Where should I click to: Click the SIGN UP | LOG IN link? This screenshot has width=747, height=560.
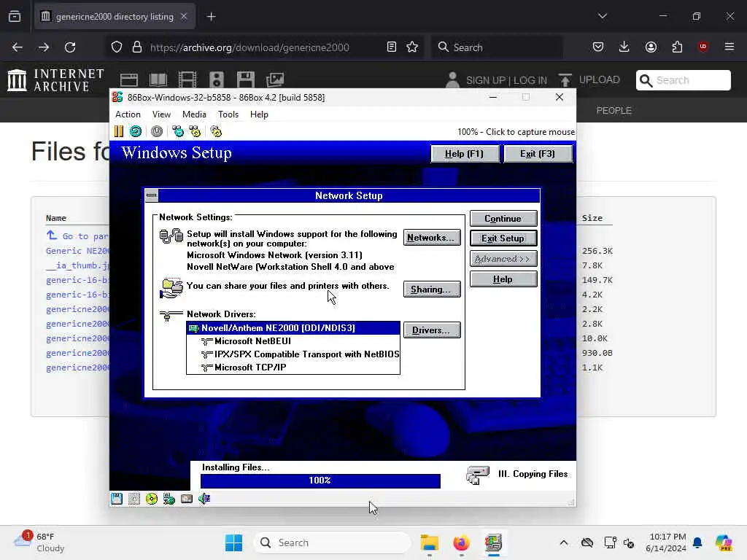506,80
